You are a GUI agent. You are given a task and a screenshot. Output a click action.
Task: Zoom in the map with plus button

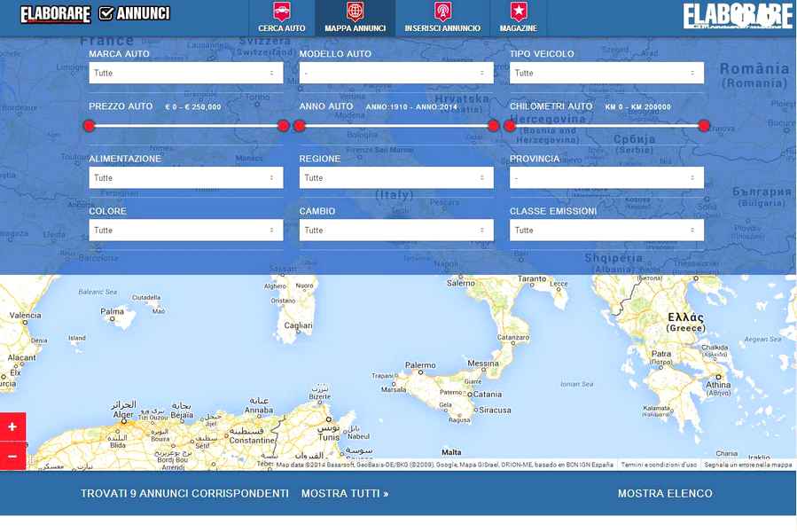(x=12, y=426)
